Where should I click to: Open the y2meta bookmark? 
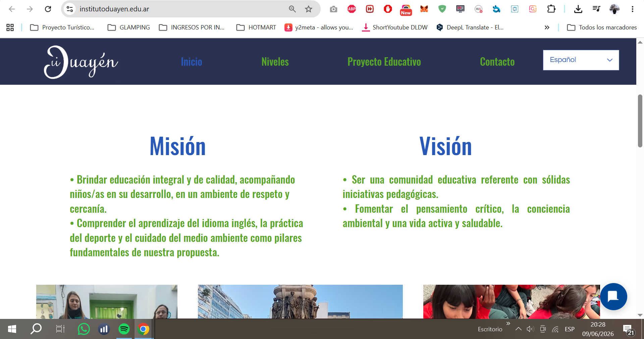(319, 27)
